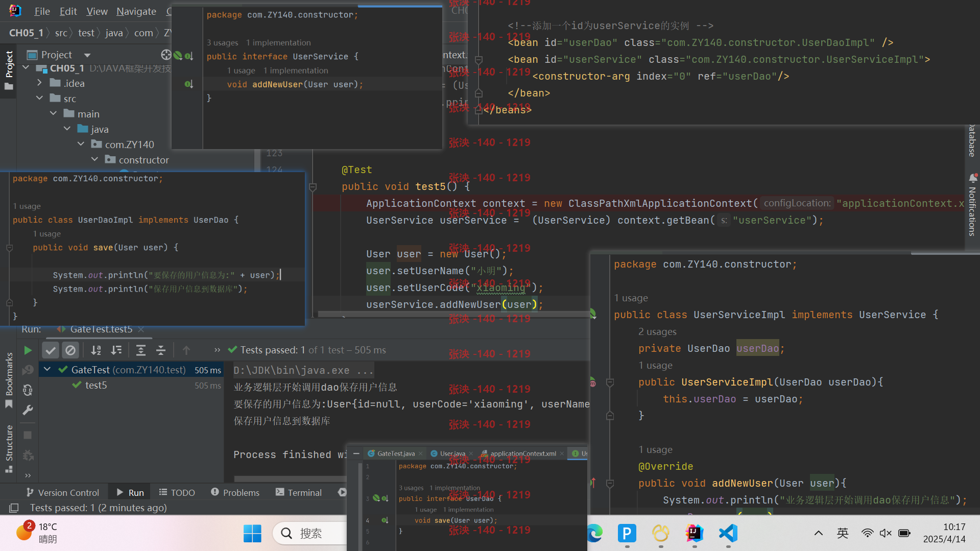The image size is (980, 551).
Task: Toggle the Structure side panel
Action: (x=9, y=448)
